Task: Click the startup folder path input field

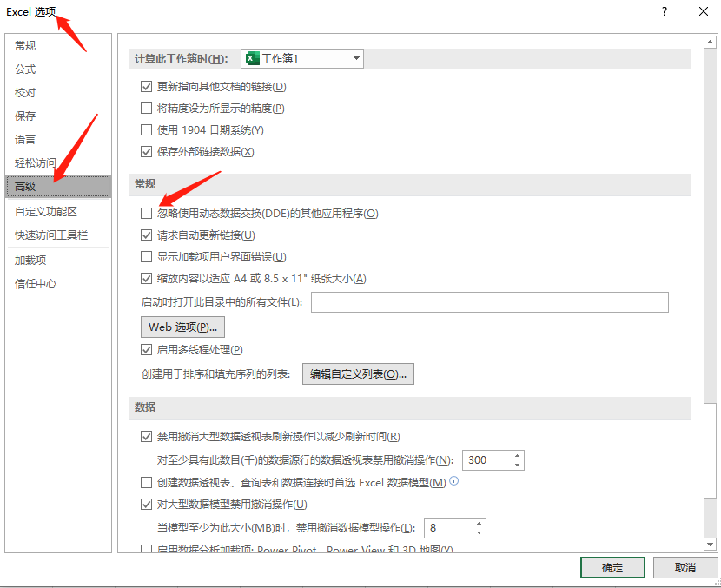Action: coord(490,302)
